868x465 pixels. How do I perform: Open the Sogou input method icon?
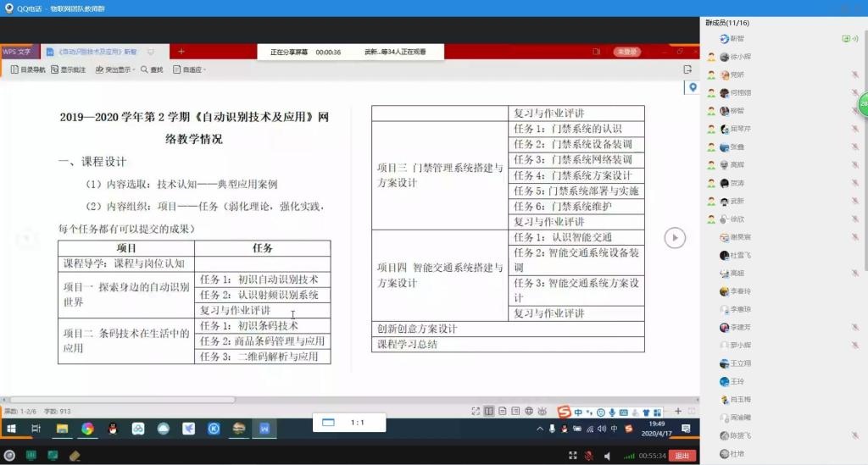[564, 412]
